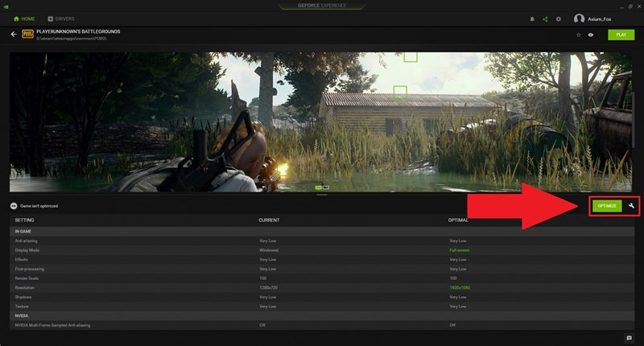This screenshot has height=346, width=644.
Task: Click the optimal '1920x1080' value
Action: click(460, 288)
